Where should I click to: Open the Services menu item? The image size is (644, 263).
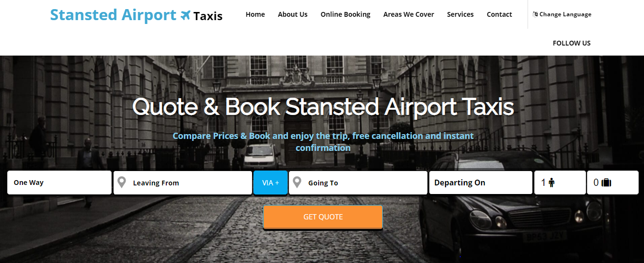(x=460, y=14)
